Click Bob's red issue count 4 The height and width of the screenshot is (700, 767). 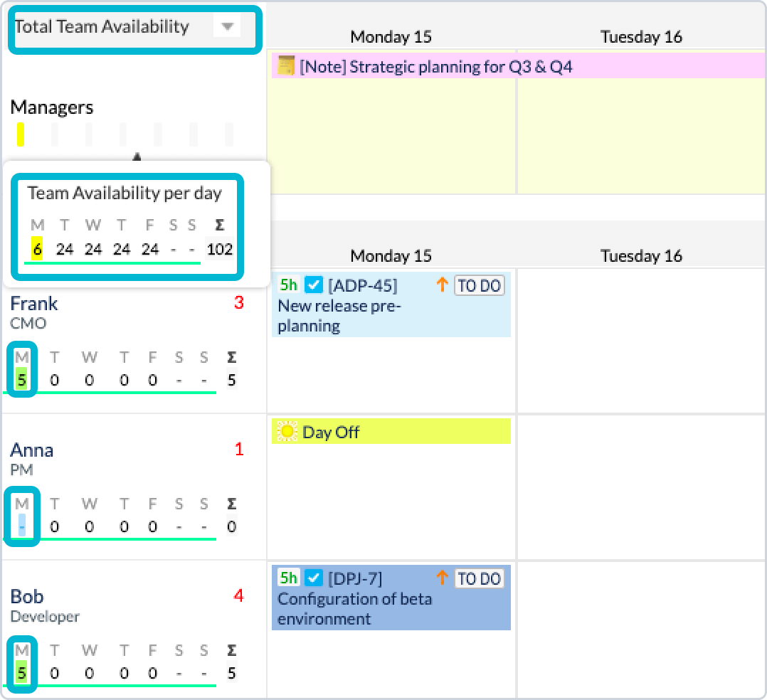point(239,596)
